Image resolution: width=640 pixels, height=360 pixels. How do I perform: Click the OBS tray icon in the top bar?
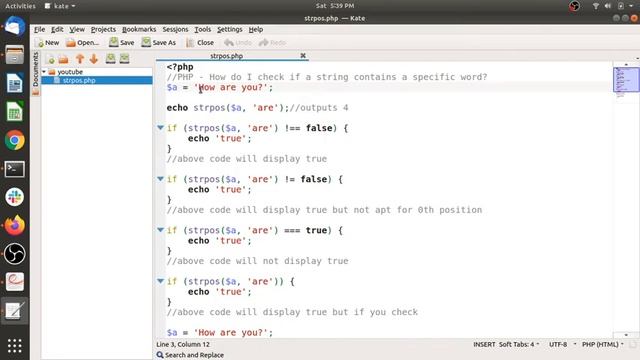(574, 6)
